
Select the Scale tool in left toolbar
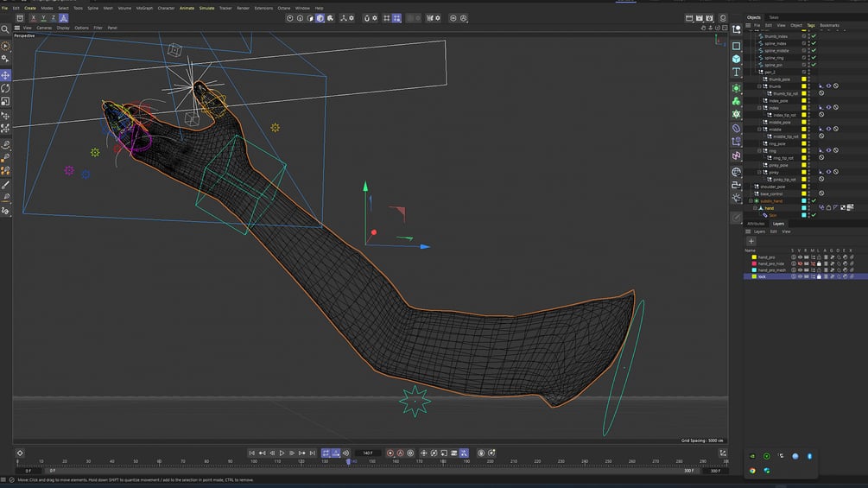click(x=5, y=101)
